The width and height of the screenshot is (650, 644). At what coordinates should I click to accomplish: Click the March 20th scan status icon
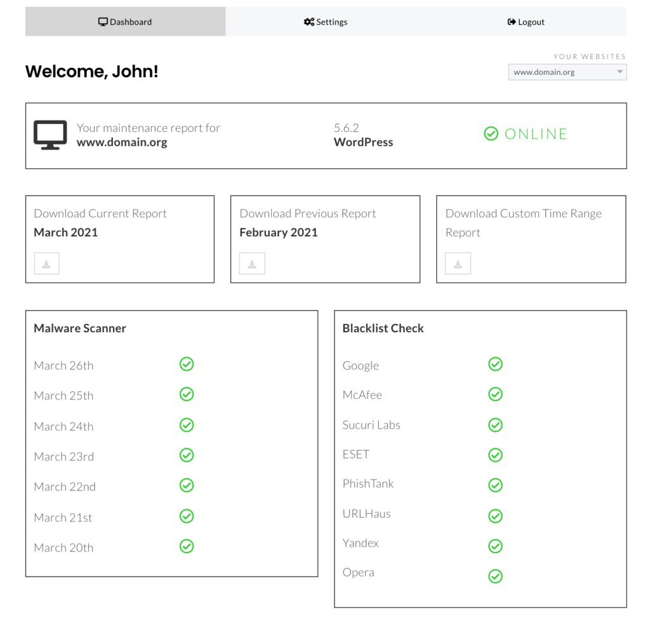[187, 546]
